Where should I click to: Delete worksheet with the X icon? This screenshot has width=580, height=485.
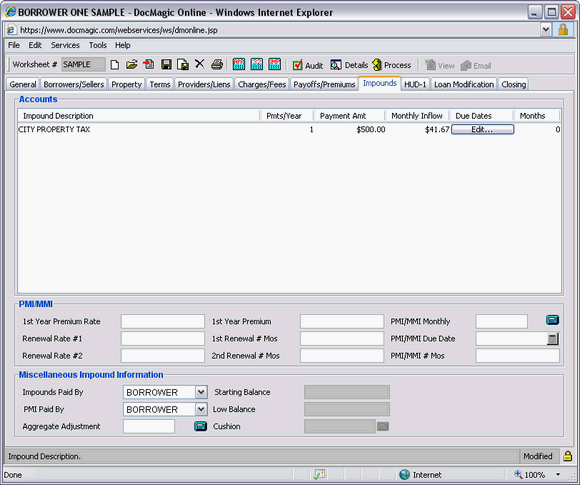(x=200, y=64)
